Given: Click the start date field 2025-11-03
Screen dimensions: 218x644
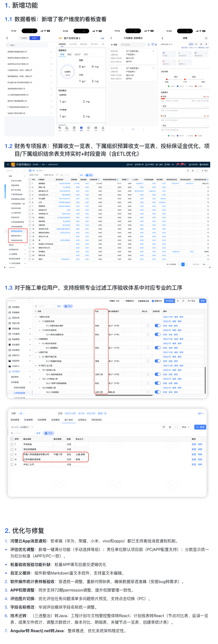Looking at the screenshot, I should coord(34,175).
